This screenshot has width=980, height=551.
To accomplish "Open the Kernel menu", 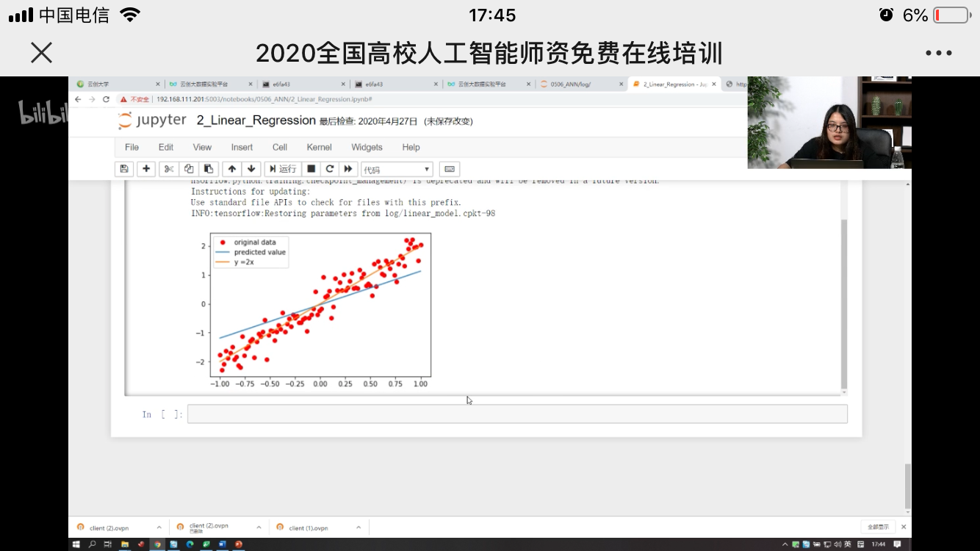I will click(319, 147).
